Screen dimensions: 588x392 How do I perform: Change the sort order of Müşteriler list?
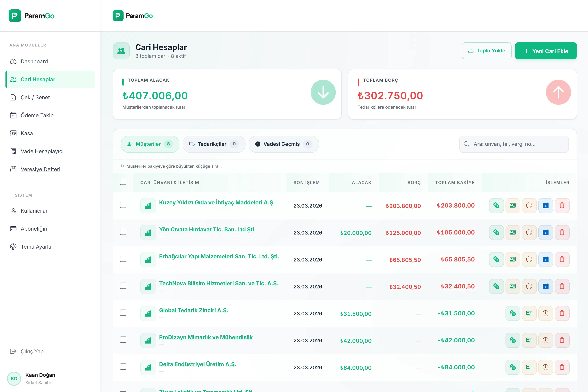click(x=122, y=166)
